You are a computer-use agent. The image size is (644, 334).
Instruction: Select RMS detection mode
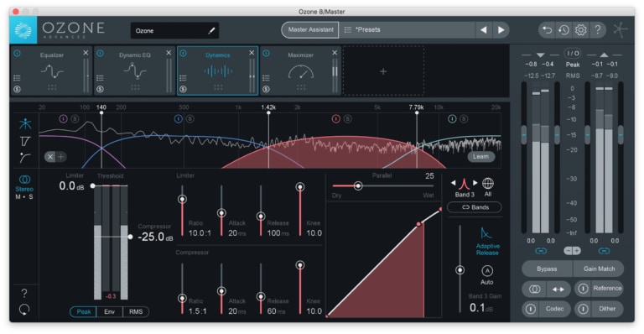click(x=136, y=311)
